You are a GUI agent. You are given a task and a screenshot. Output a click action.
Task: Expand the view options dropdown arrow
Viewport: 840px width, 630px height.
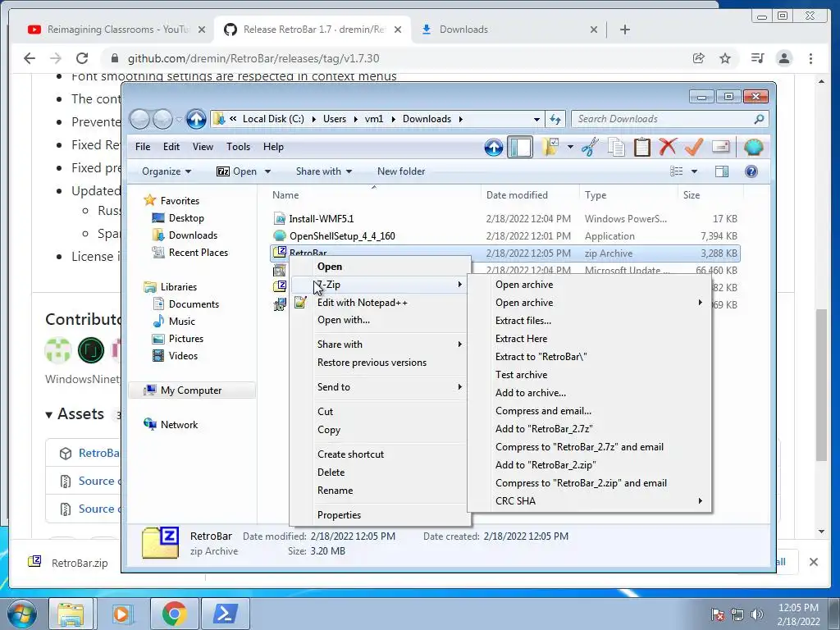pyautogui.click(x=694, y=171)
